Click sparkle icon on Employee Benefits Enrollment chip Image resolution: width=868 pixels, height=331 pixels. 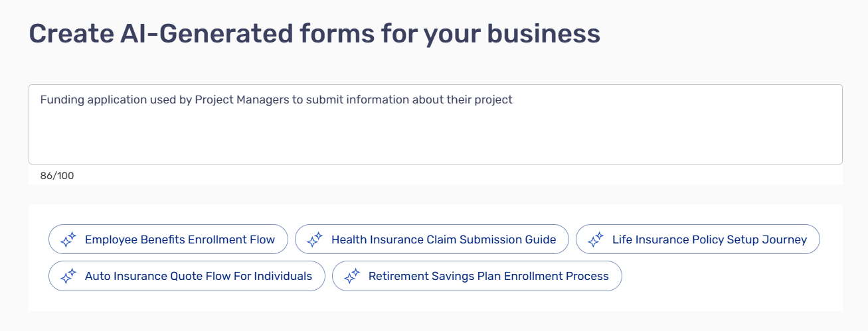68,239
